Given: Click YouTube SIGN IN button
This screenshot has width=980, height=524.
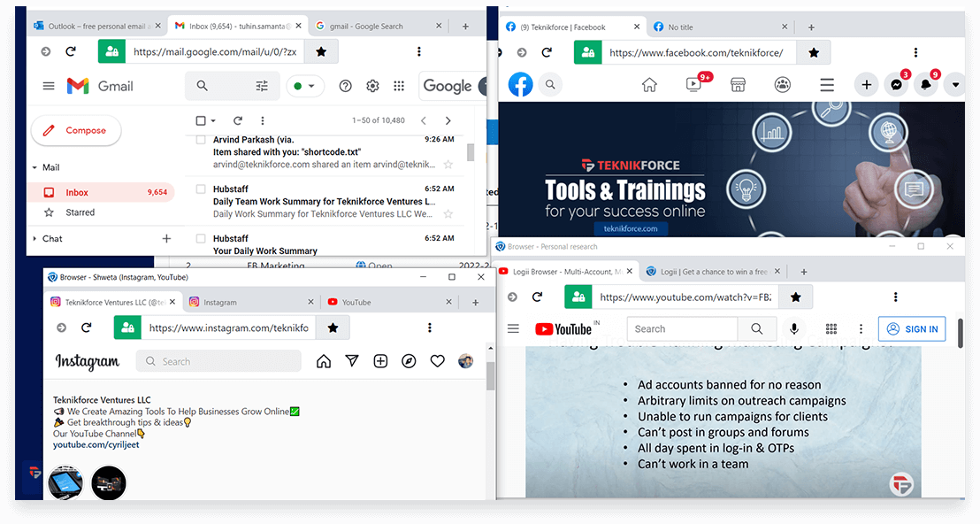Looking at the screenshot, I should [913, 329].
